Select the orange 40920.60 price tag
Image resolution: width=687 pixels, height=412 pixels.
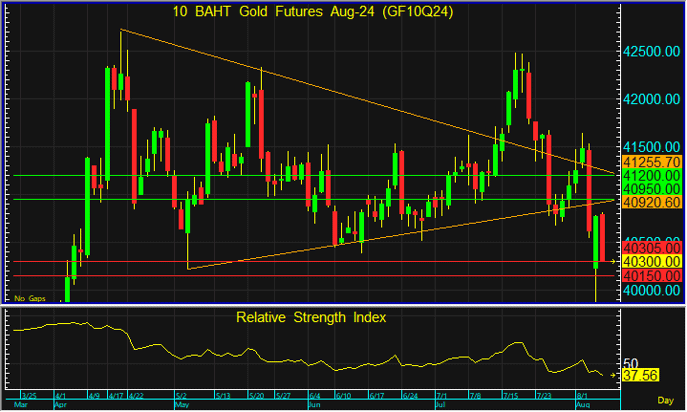(651, 202)
